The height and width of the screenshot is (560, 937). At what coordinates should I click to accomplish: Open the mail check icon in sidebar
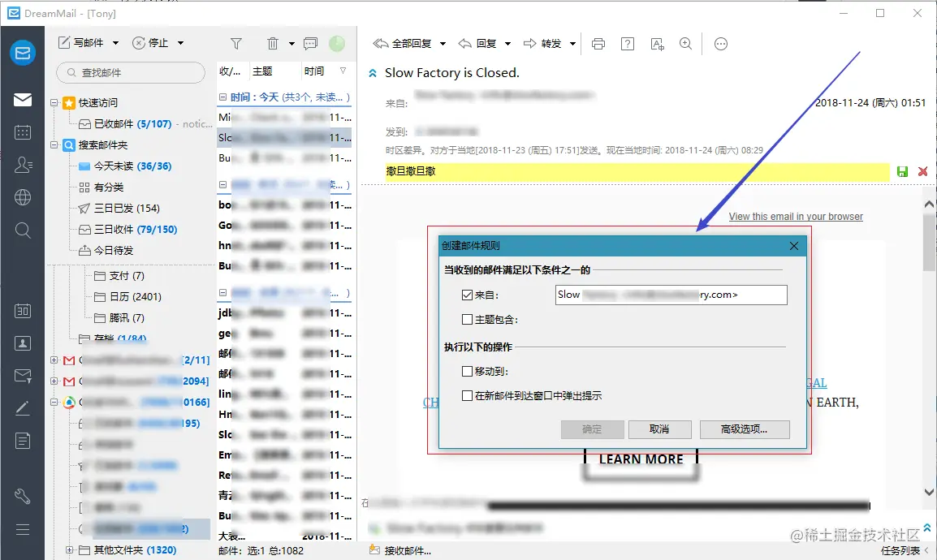click(x=23, y=376)
